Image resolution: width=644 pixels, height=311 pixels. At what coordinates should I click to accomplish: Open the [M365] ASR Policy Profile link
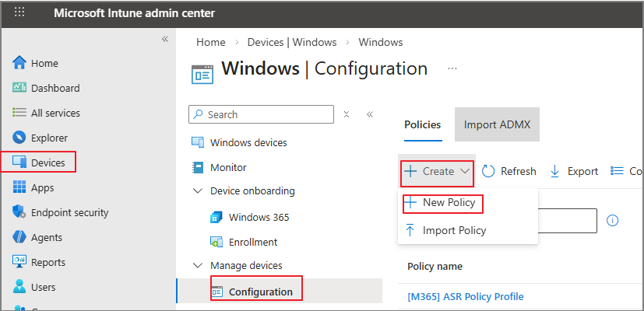[x=466, y=296]
